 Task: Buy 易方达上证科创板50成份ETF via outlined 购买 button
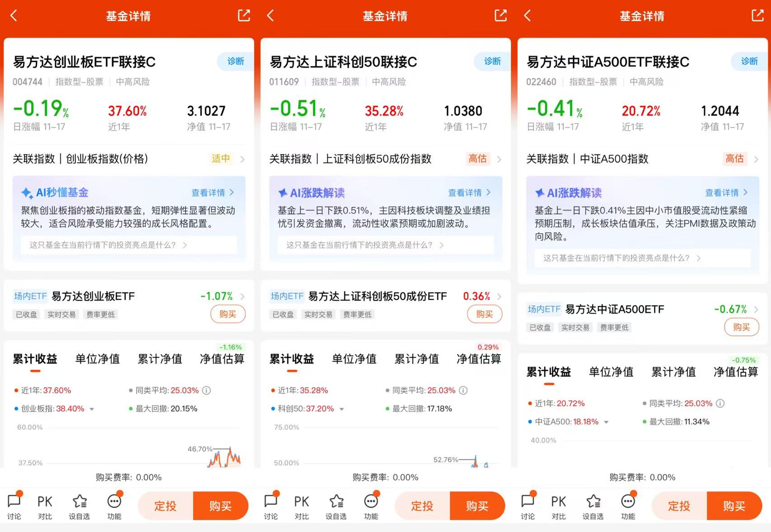click(x=485, y=314)
